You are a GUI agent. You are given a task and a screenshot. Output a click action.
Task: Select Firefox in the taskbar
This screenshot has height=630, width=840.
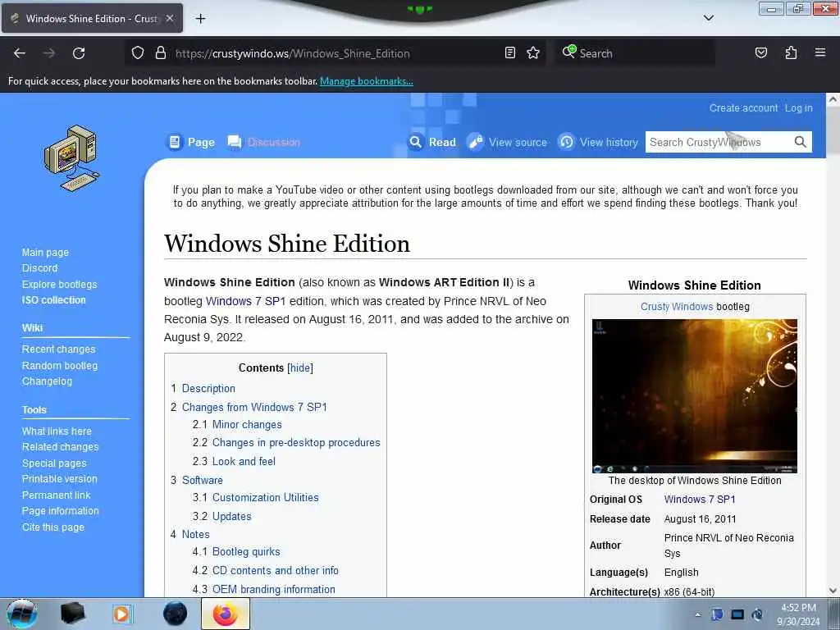226,614
